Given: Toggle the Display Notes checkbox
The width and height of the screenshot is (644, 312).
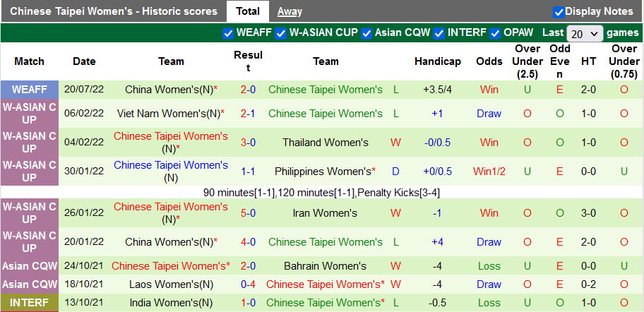Looking at the screenshot, I should [559, 12].
